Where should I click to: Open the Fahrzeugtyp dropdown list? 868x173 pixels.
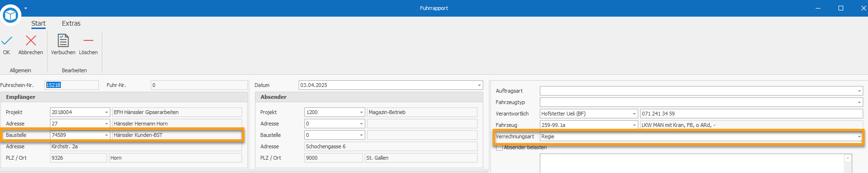click(859, 102)
